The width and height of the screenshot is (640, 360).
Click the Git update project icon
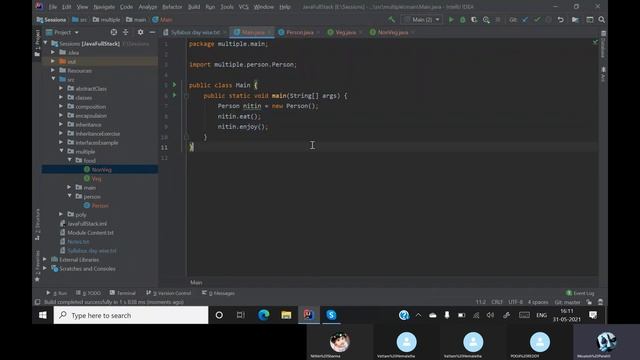click(525, 20)
